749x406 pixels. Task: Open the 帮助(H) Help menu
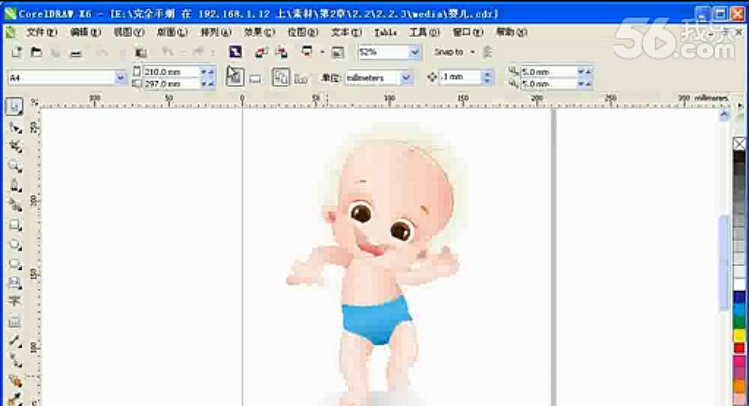point(512,32)
